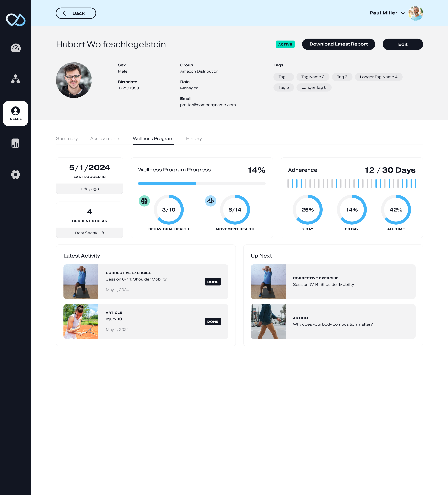Click the Hubert Wolfeschlegelstein name heading

[x=111, y=44]
